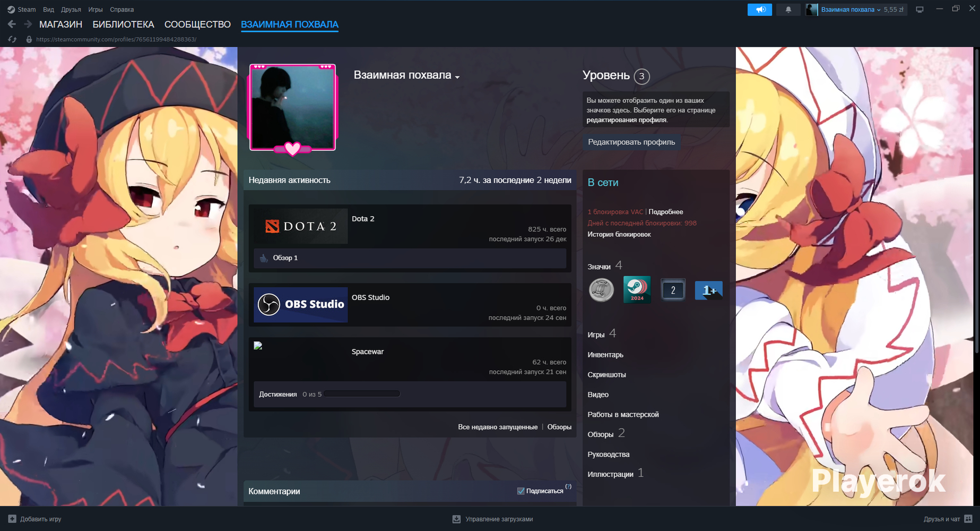Open the Steam 2024 badge
The height and width of the screenshot is (531, 980).
pos(637,290)
